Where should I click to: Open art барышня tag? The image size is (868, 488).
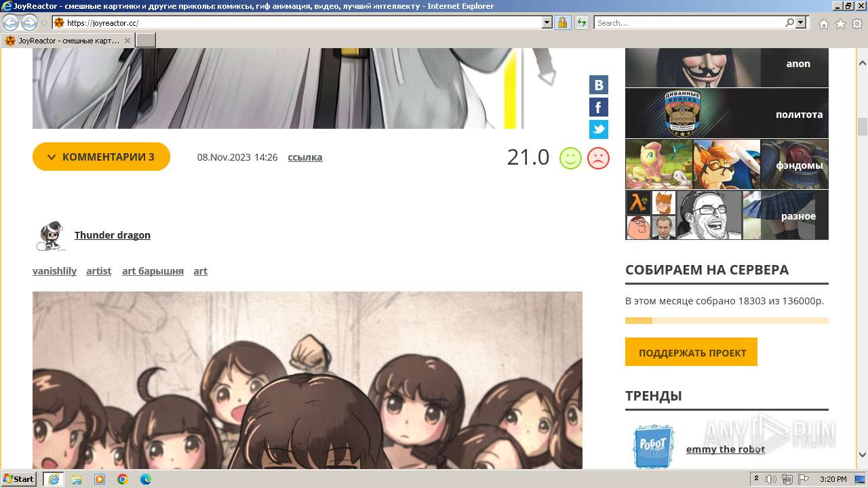click(x=153, y=271)
